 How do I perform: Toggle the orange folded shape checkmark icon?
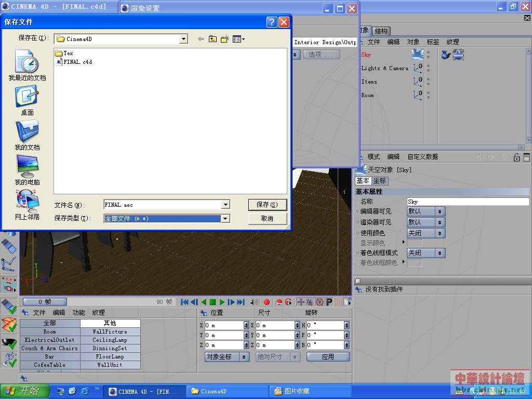click(9, 324)
